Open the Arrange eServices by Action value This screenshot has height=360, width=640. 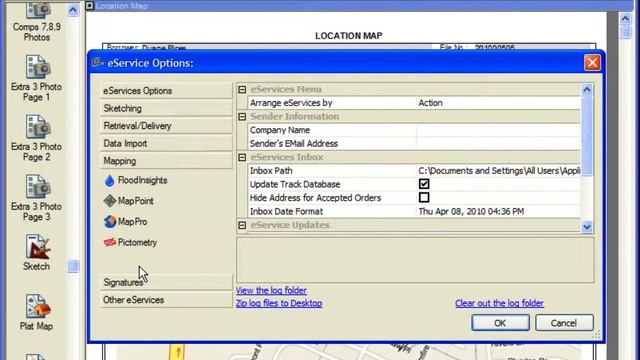(498, 103)
